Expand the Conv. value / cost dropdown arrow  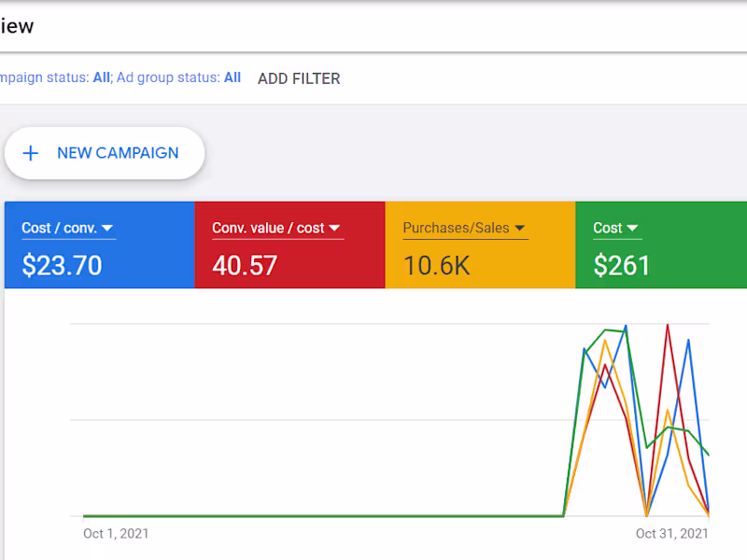[334, 228]
